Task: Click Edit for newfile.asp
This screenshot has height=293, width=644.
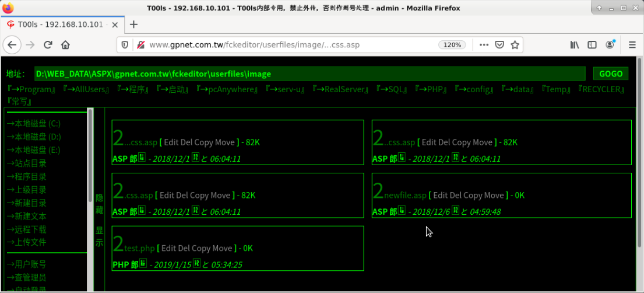Action: pyautogui.click(x=441, y=196)
